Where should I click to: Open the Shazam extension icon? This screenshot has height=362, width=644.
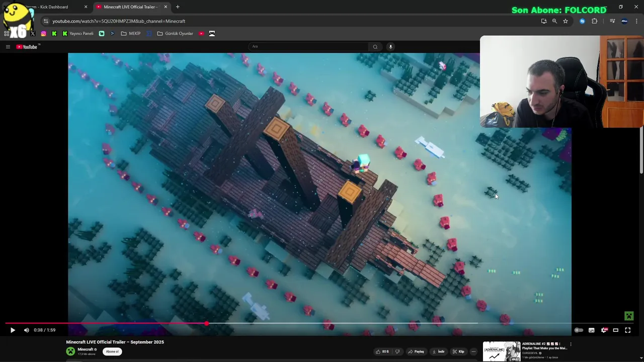click(x=583, y=21)
